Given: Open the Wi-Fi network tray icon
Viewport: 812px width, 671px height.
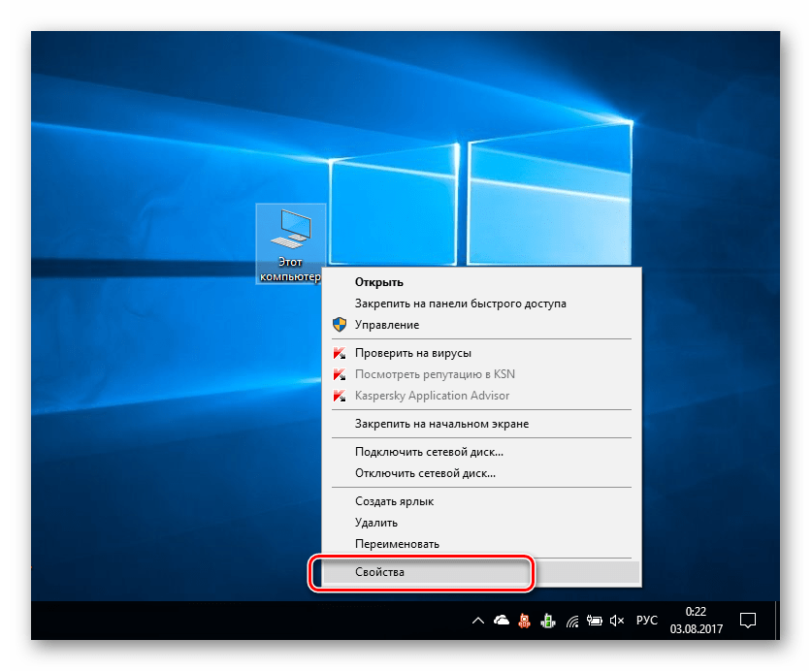Looking at the screenshot, I should [571, 621].
